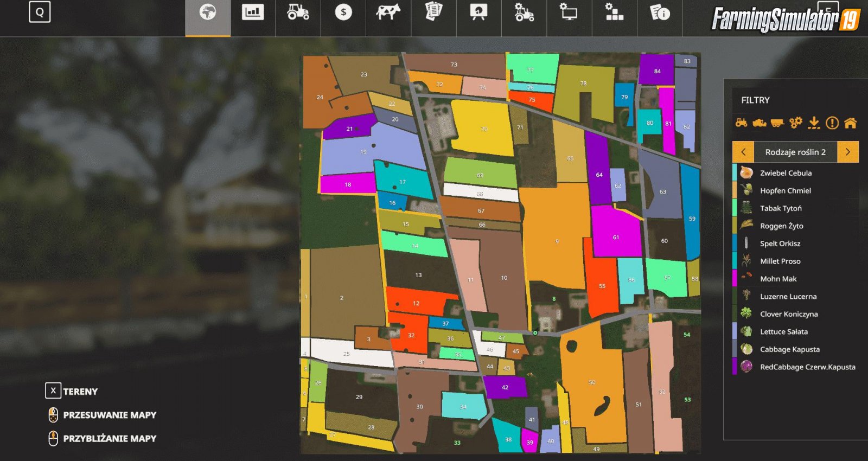Click magenta color swatch for Mohn Mak
This screenshot has height=461, width=868.
pos(735,279)
